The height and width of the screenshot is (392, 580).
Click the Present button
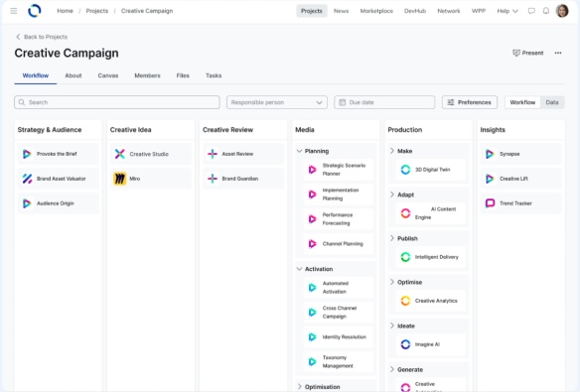528,53
